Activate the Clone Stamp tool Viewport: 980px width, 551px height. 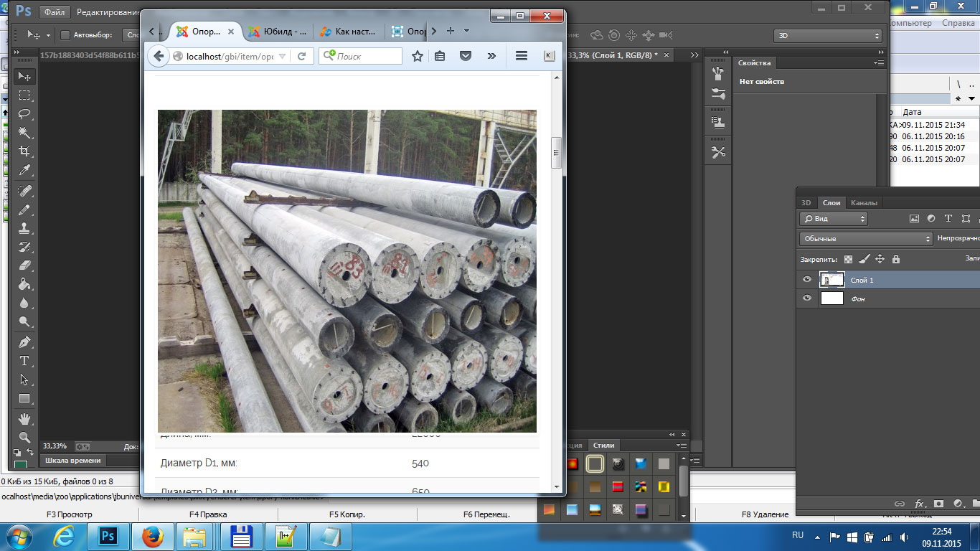[x=24, y=228]
